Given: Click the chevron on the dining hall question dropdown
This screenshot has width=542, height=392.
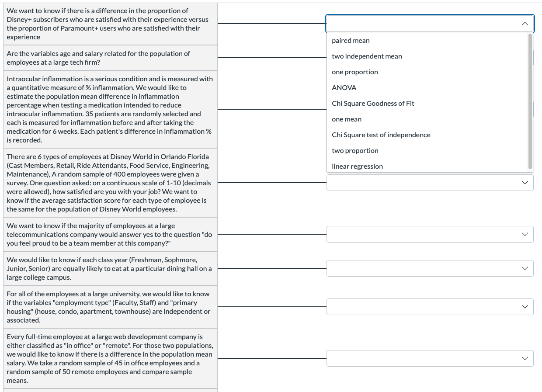Looking at the screenshot, I should (525, 268).
